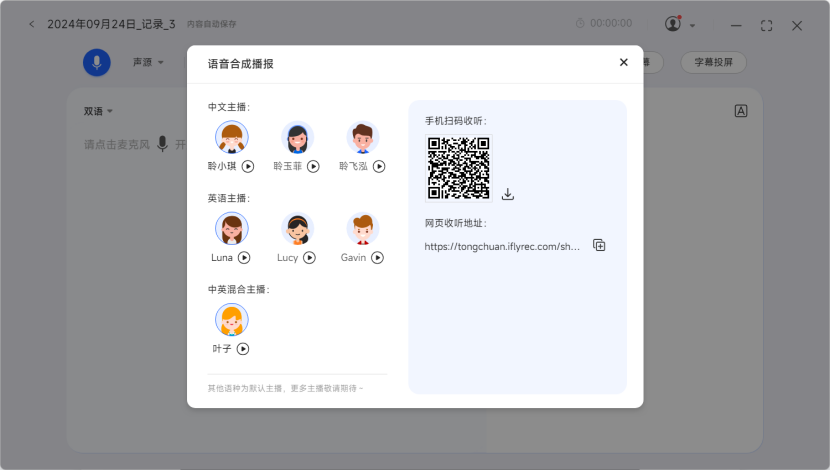The height and width of the screenshot is (471, 830).
Task: Click the 内容自动保存 status text
Action: [211, 24]
